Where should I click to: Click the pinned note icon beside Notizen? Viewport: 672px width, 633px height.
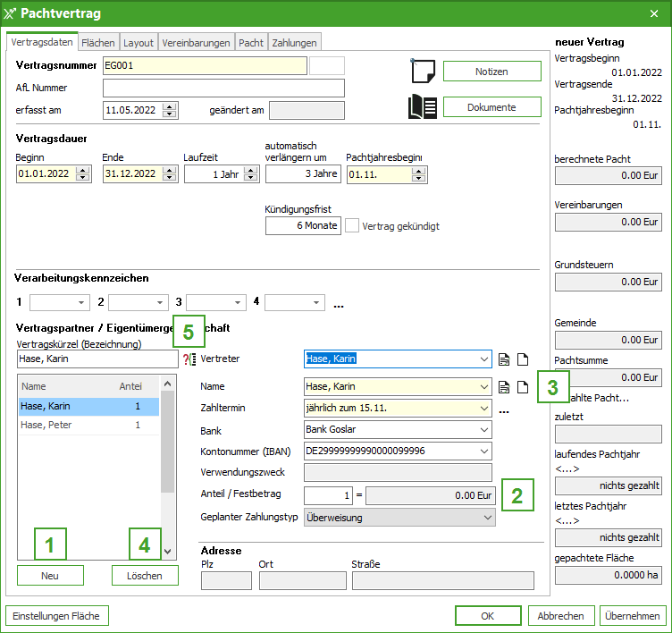click(422, 72)
